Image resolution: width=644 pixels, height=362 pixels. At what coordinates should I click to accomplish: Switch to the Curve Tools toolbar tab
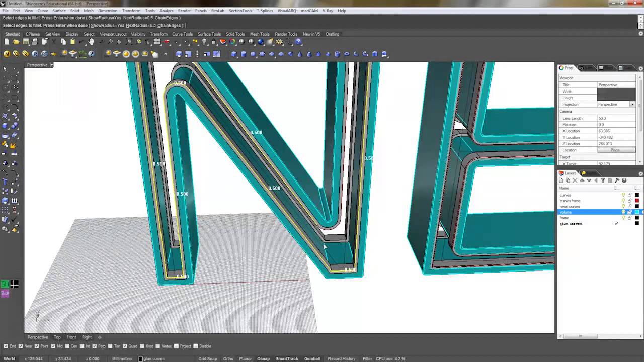pyautogui.click(x=182, y=34)
